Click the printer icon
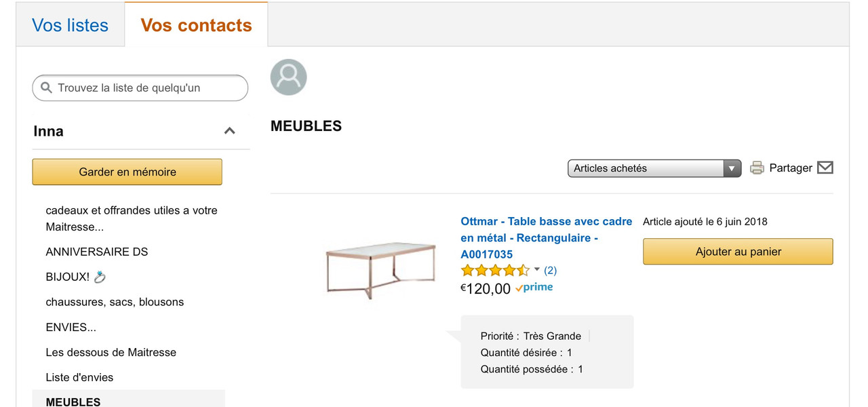868x407 pixels. [757, 168]
